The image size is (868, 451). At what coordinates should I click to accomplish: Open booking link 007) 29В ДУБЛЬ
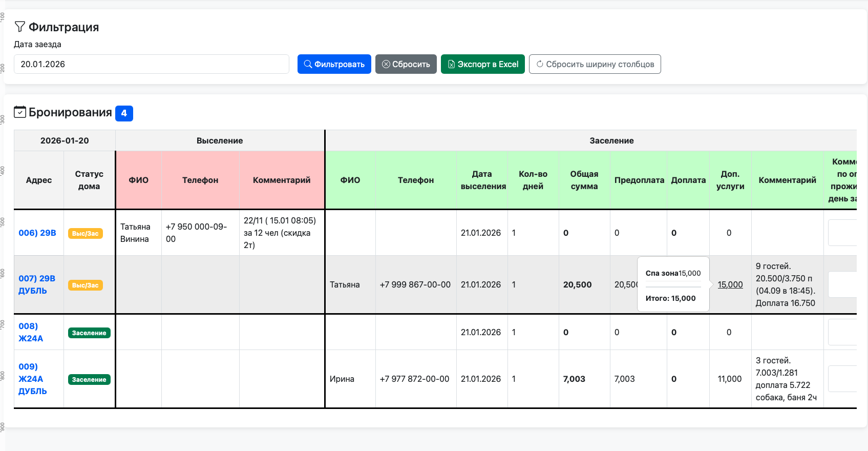[x=36, y=284]
